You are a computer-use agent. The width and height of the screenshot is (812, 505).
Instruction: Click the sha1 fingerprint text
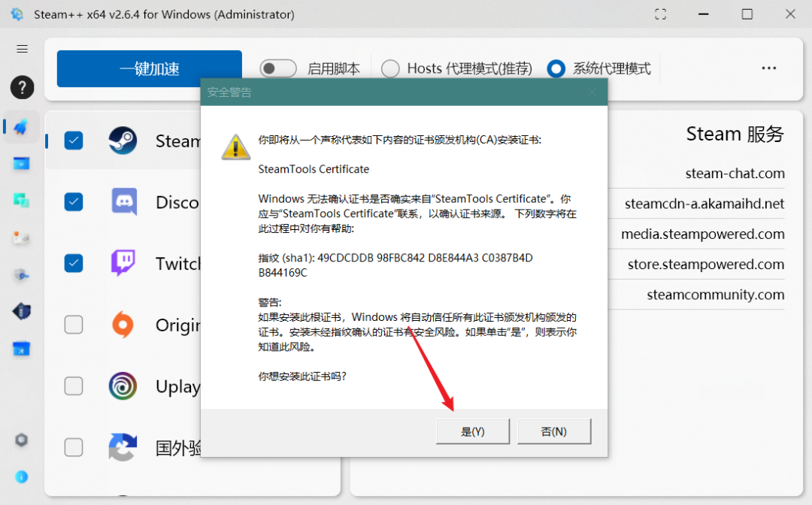pos(395,265)
